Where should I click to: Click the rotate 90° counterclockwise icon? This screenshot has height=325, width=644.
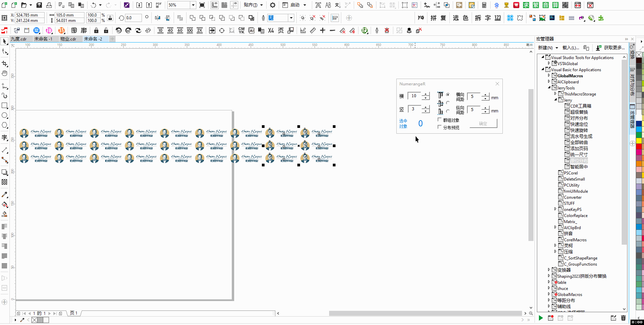[x=118, y=30]
